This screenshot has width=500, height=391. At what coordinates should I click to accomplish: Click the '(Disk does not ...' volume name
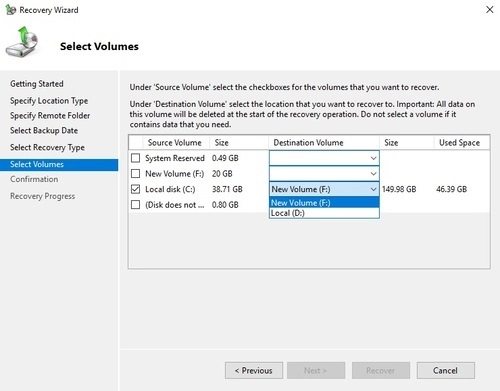click(175, 205)
